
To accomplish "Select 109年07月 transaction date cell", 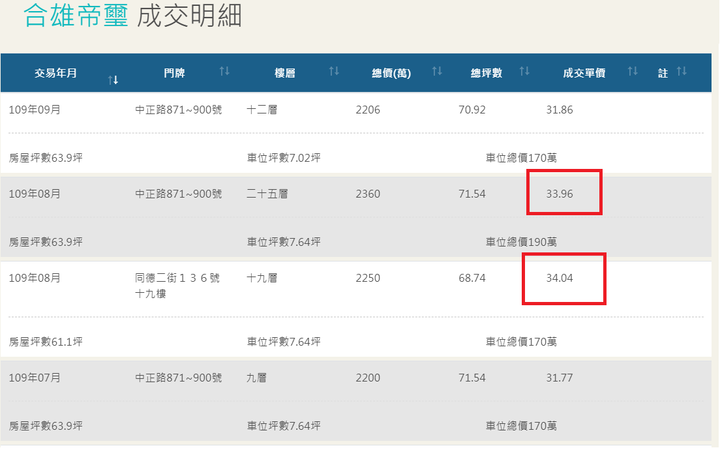I will [35, 378].
